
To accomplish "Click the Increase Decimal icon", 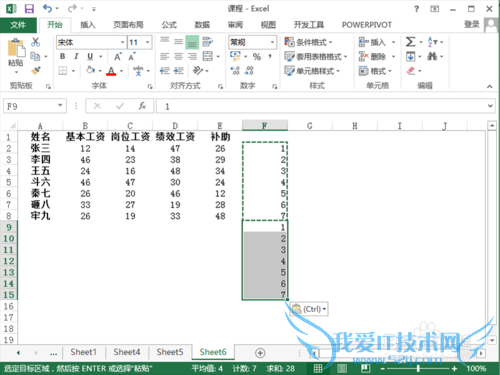I will tap(235, 70).
